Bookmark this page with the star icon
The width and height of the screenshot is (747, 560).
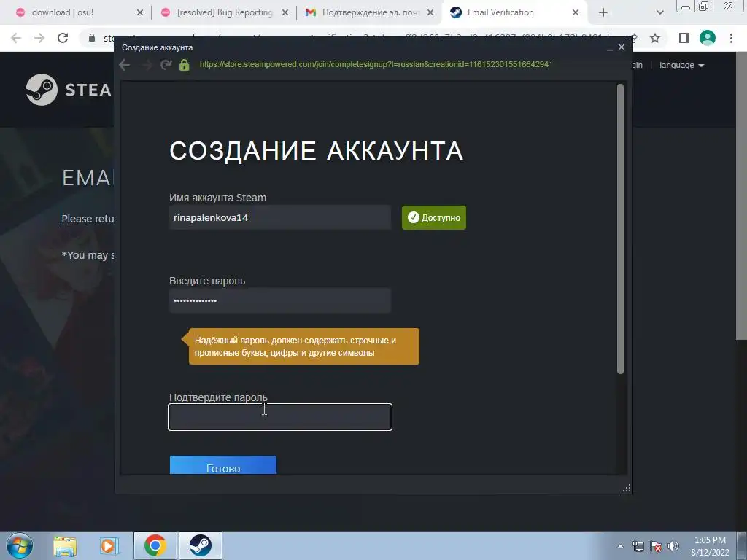pos(655,38)
